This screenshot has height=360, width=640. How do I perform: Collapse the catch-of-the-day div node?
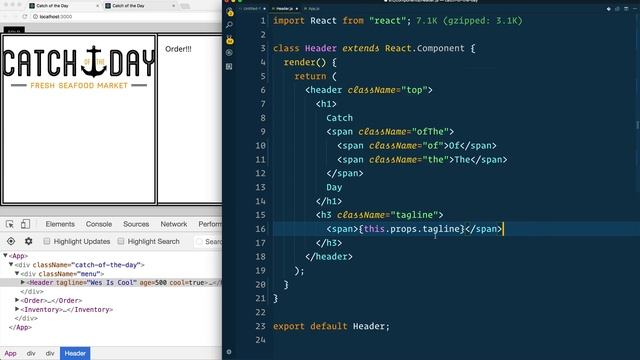point(11,264)
